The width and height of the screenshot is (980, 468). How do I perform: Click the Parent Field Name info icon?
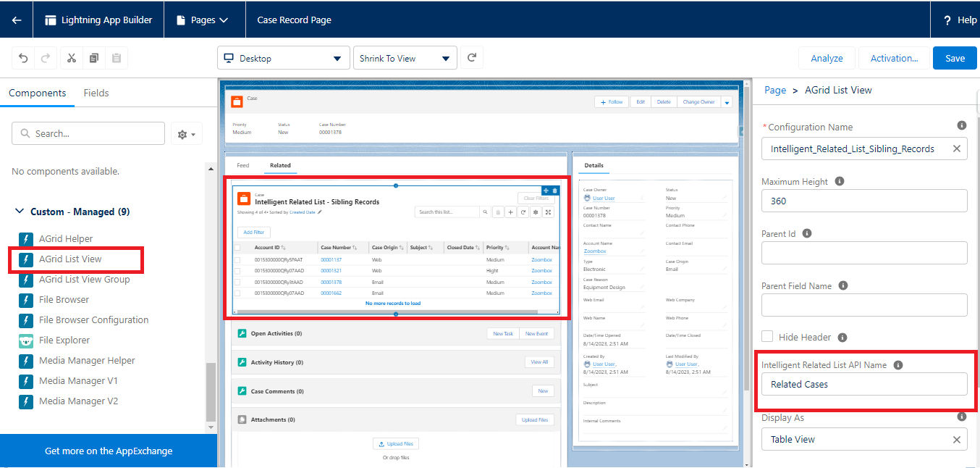843,285
